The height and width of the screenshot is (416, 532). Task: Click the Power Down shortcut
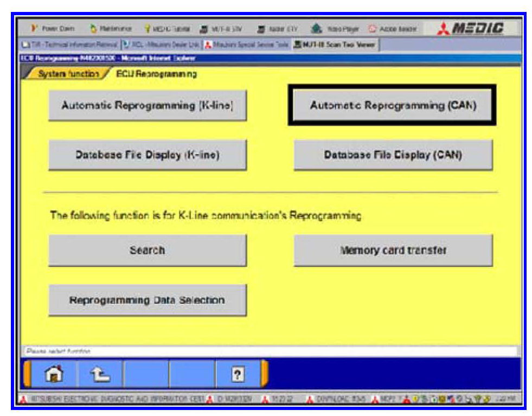click(55, 28)
